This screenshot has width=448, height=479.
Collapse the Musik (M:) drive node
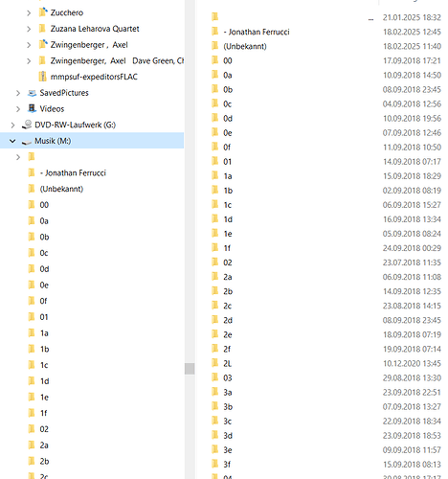[x=12, y=141]
